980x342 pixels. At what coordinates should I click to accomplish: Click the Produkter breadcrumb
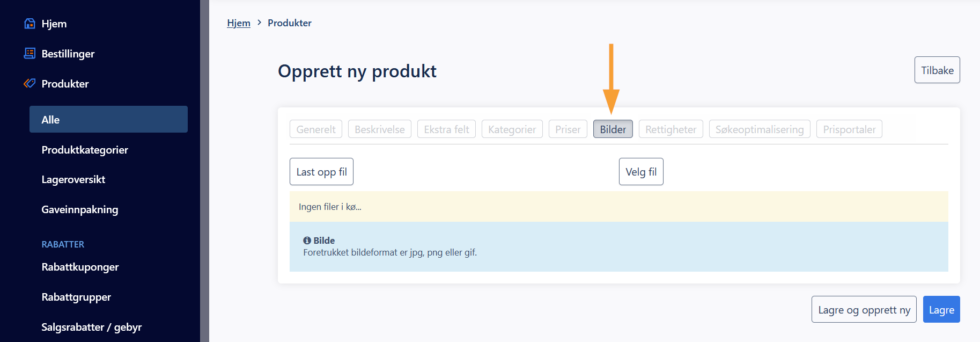point(290,23)
